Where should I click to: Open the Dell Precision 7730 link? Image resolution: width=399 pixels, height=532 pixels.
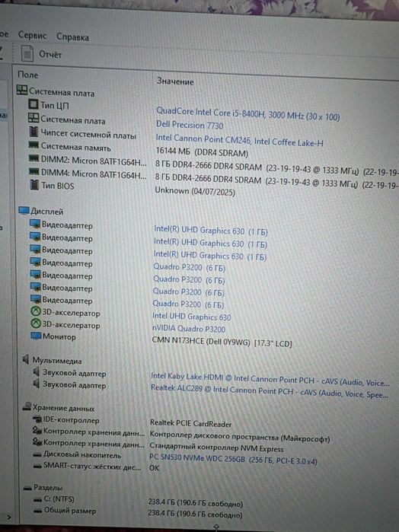(190, 125)
